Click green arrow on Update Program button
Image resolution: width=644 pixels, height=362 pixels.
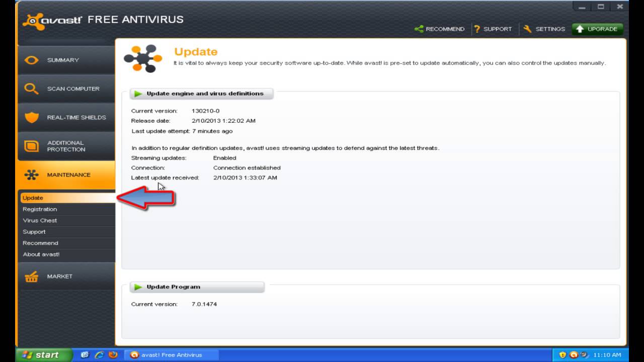[138, 287]
